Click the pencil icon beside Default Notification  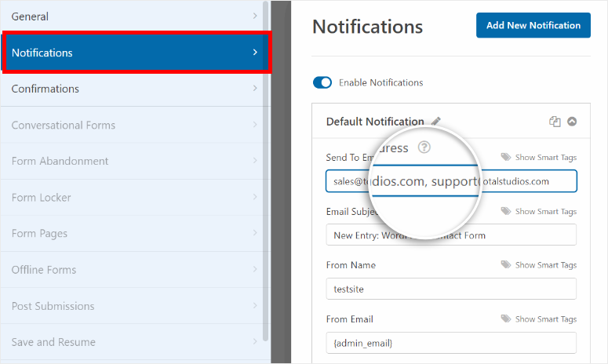pyautogui.click(x=436, y=122)
